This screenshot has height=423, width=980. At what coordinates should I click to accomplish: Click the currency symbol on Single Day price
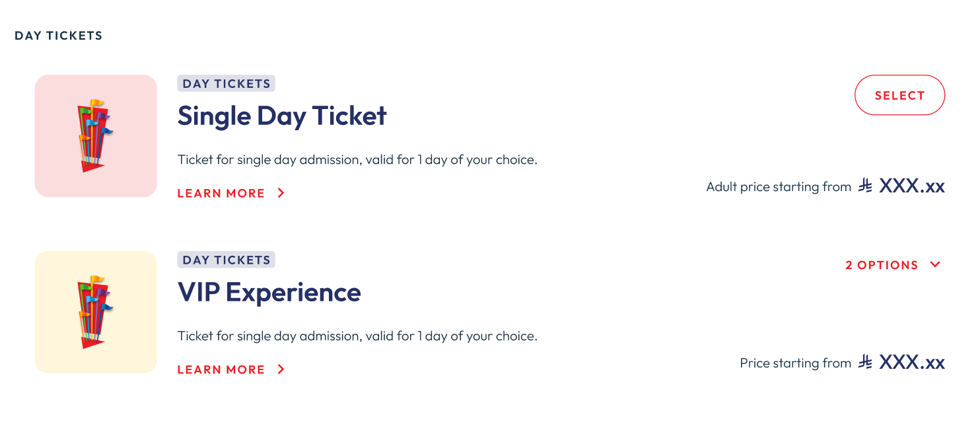865,187
